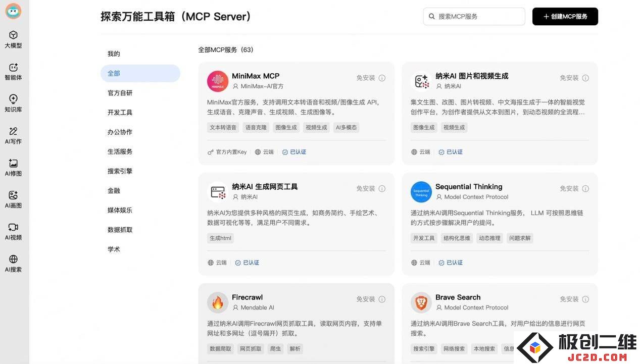
Task: Click the 纳米AI 图片和视频生成 logo icon
Action: tap(421, 81)
